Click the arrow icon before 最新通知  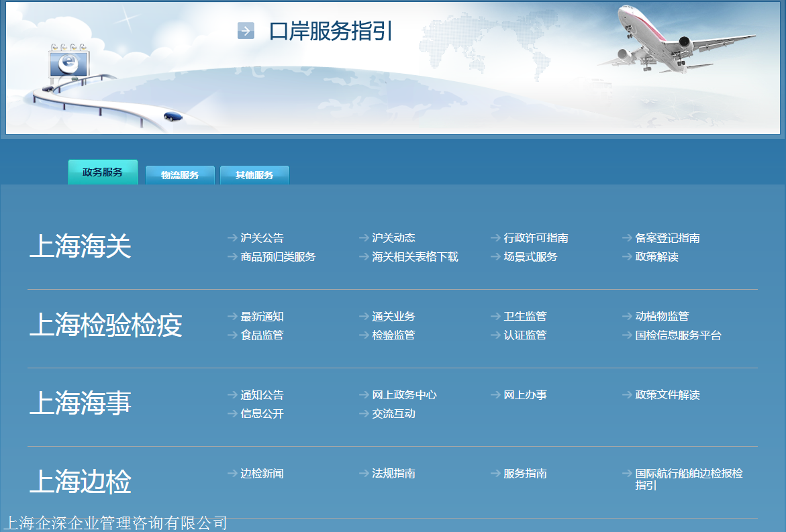pyautogui.click(x=232, y=317)
